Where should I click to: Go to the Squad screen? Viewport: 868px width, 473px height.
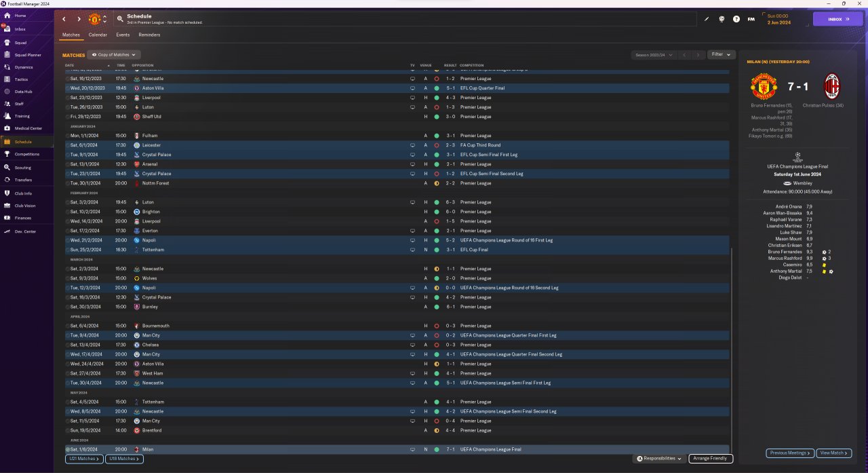(x=20, y=42)
